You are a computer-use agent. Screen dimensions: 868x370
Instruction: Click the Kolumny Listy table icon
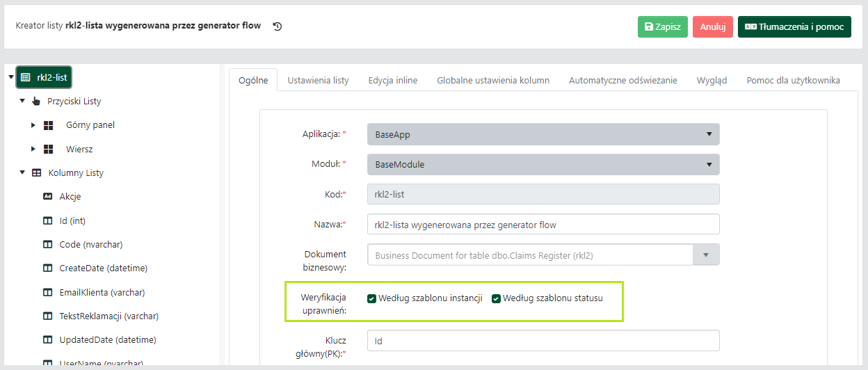36,172
